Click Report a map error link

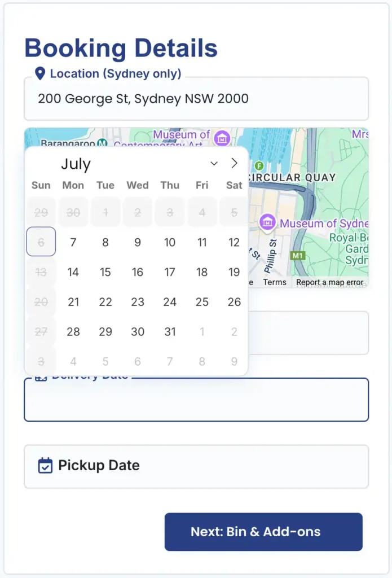[x=330, y=282]
